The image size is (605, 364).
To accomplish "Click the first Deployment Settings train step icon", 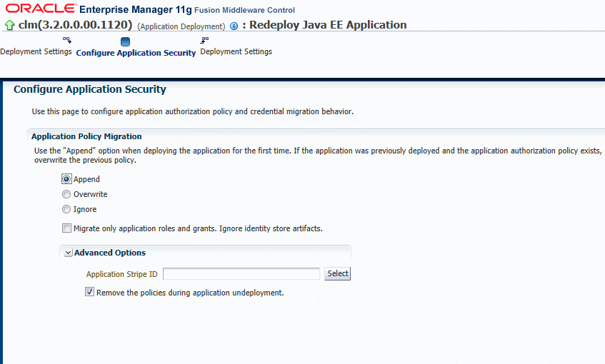I will (67, 40).
